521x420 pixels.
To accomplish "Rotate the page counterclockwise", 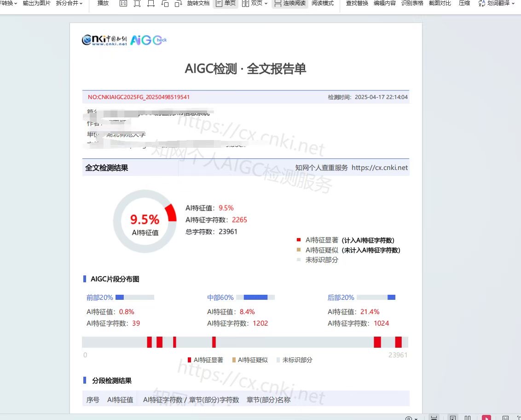I will 165,4.
